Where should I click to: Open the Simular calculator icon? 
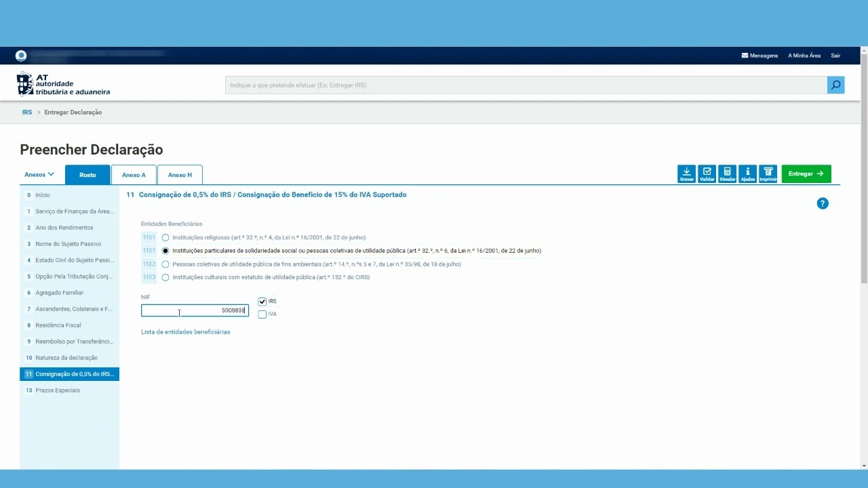click(x=727, y=174)
